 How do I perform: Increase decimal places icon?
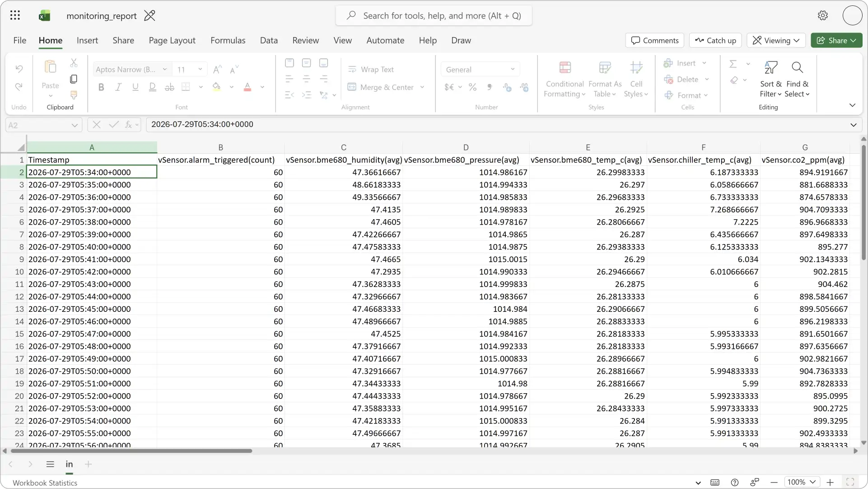[x=507, y=87]
